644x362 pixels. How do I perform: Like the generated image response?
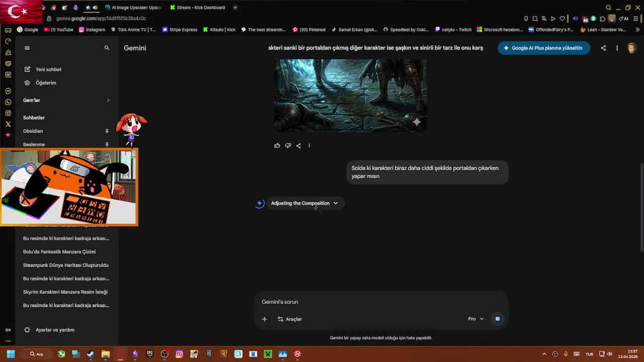click(x=277, y=146)
